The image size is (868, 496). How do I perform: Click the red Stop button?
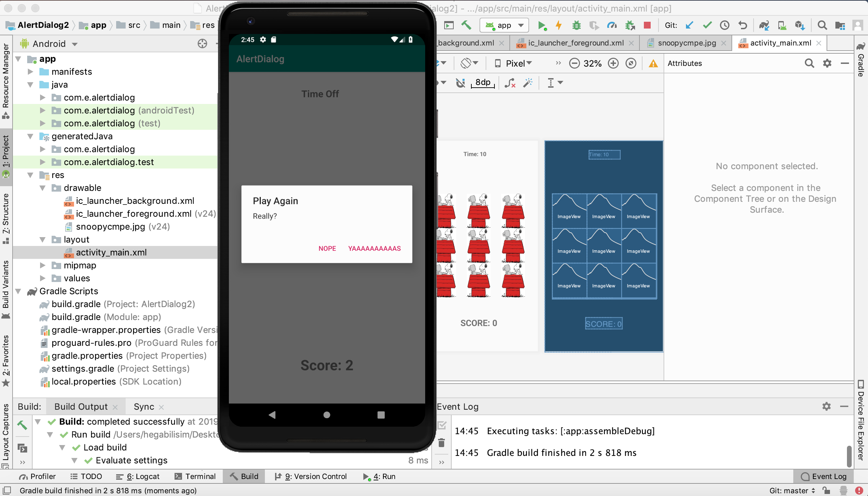[x=647, y=25]
